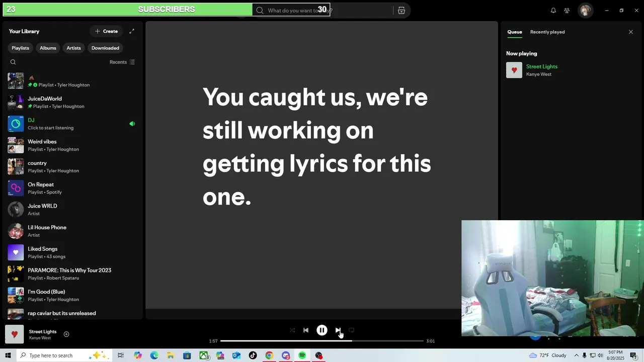Viewport: 644px width, 362px height.
Task: Open the country playlist
Action: click(x=72, y=167)
